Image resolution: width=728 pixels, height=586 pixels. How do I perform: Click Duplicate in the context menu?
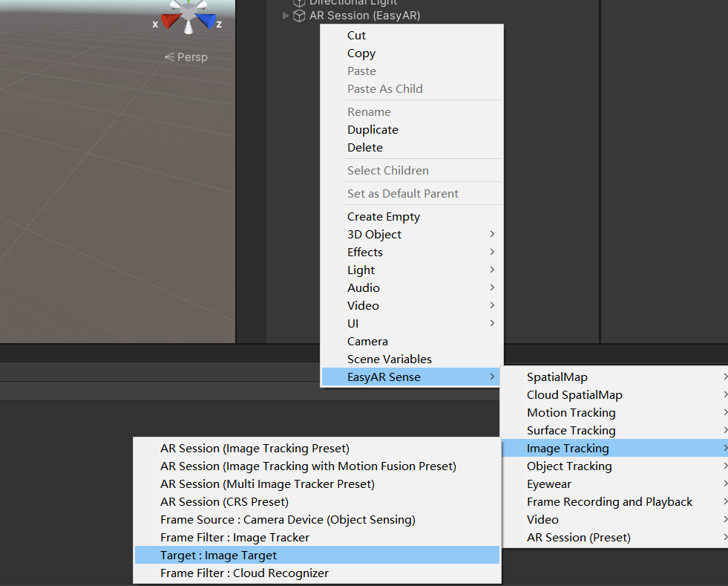click(373, 129)
